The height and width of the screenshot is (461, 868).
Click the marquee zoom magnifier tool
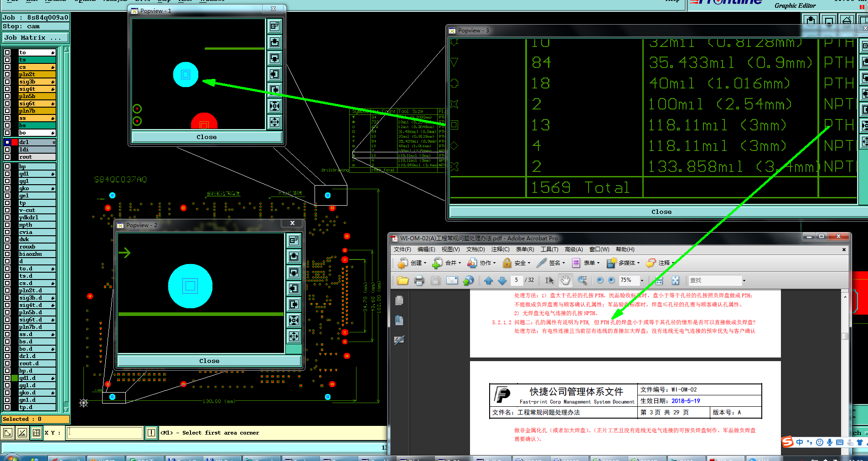pyautogui.click(x=582, y=280)
